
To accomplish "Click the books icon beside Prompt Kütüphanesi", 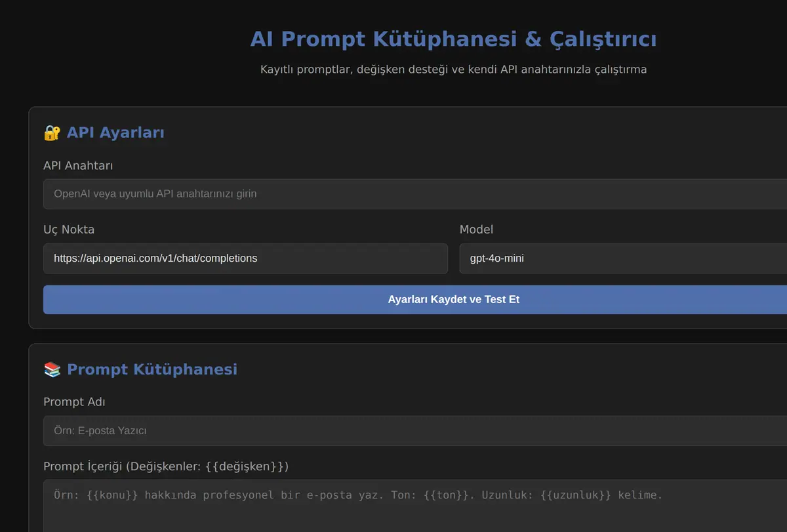I will (52, 369).
